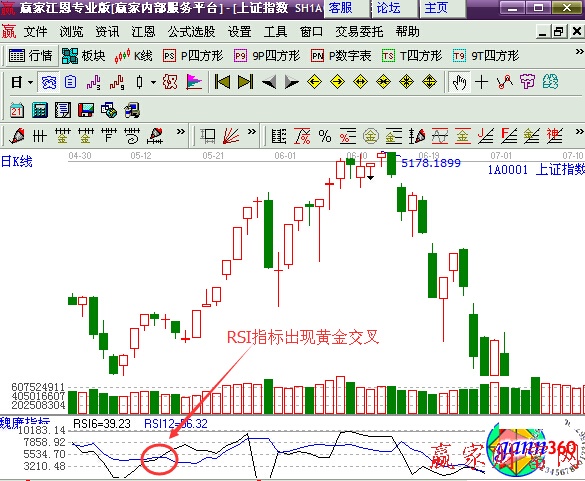Click the purple step-line 3 icon

tap(94, 82)
